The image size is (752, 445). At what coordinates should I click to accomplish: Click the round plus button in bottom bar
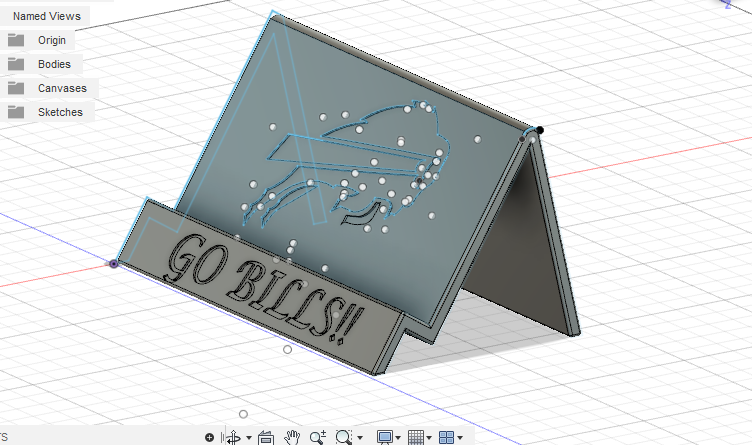[x=209, y=437]
